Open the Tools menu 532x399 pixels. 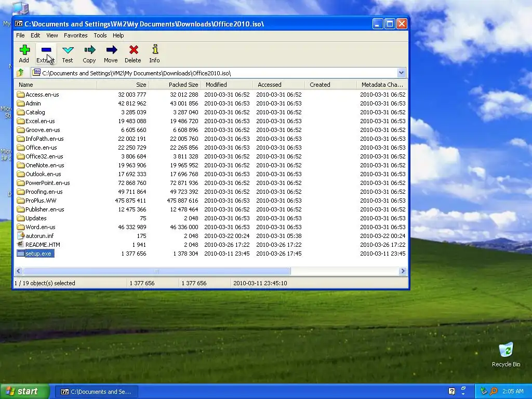[100, 35]
